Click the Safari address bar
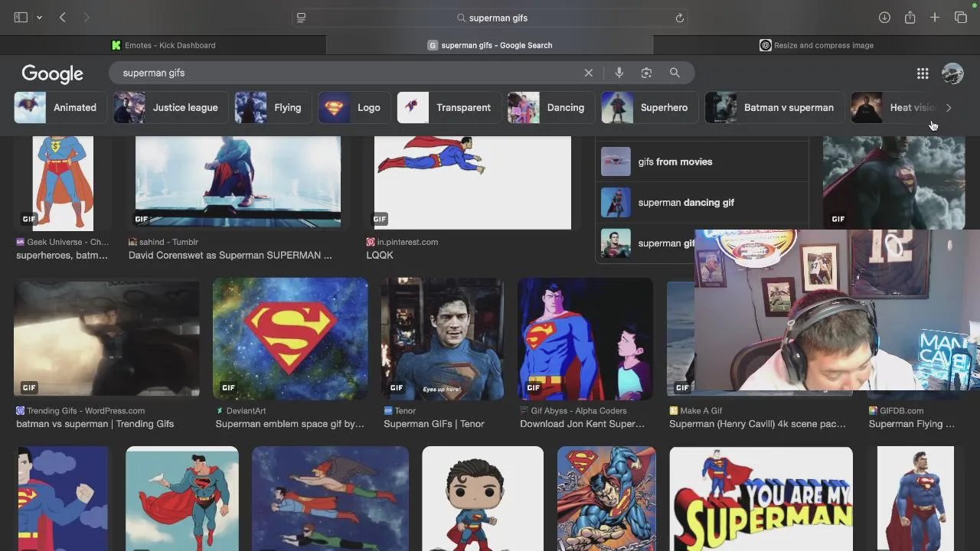 point(490,18)
